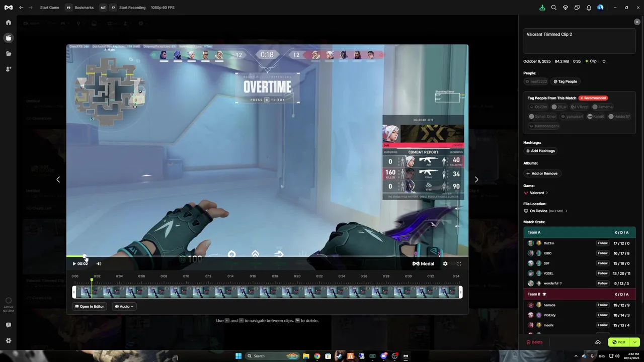The image size is (644, 362).
Task: Click the Tag People button
Action: point(565,81)
